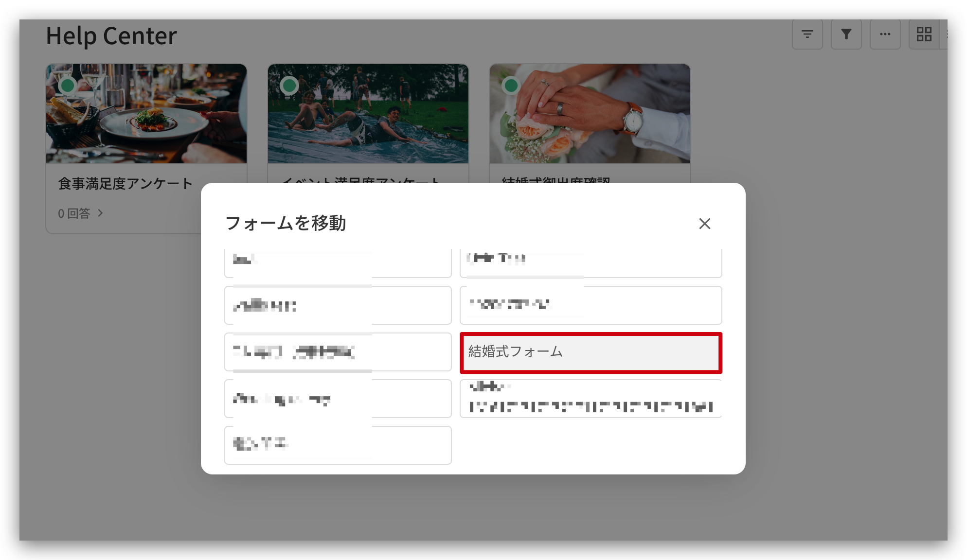967x560 pixels.
Task: Toggle selection circle on wedding card
Action: [511, 86]
